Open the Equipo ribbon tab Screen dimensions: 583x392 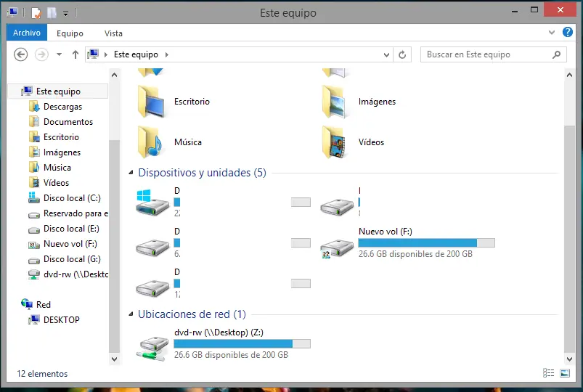tap(70, 33)
